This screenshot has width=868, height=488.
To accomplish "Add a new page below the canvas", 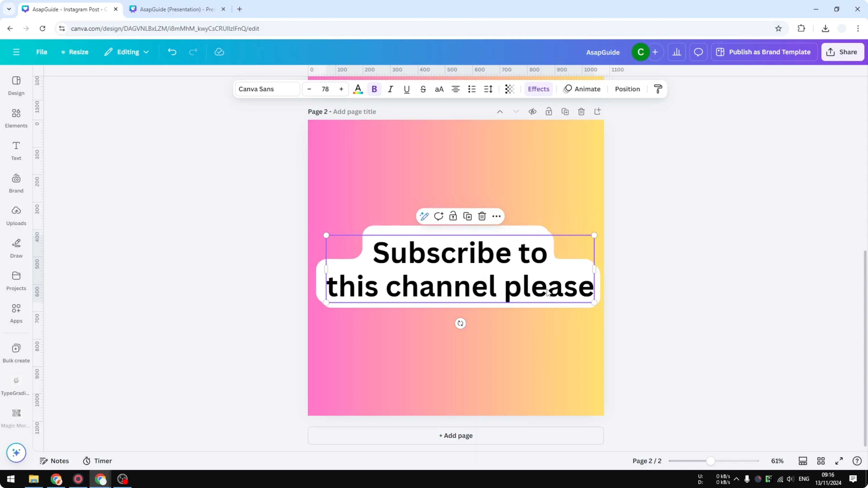I will 455,435.
